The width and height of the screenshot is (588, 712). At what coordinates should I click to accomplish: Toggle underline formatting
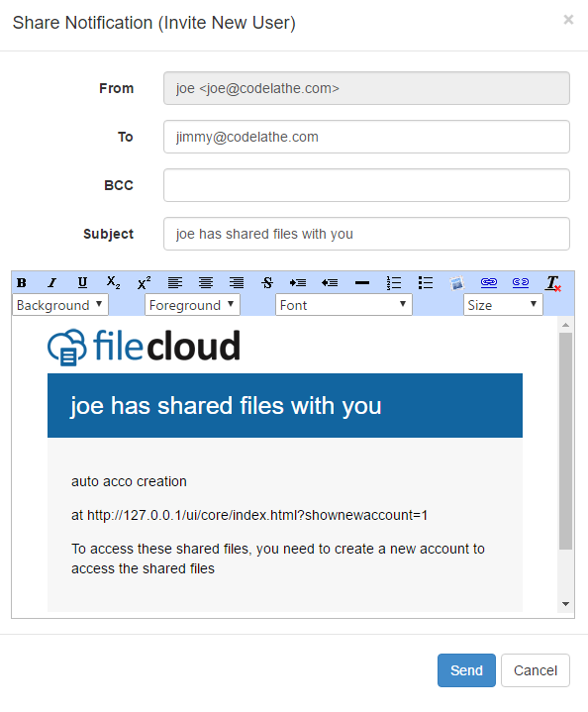click(82, 283)
